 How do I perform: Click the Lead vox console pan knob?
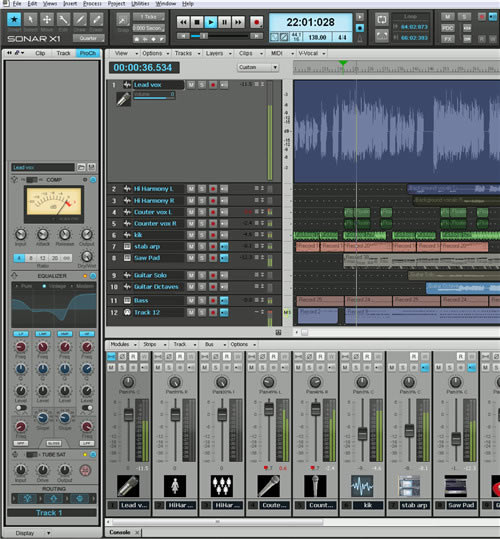[x=128, y=382]
